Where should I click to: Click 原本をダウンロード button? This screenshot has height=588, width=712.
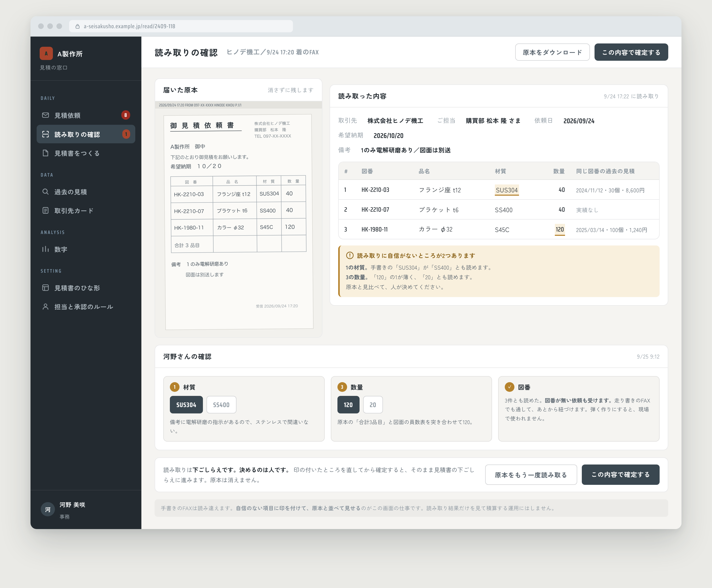552,52
